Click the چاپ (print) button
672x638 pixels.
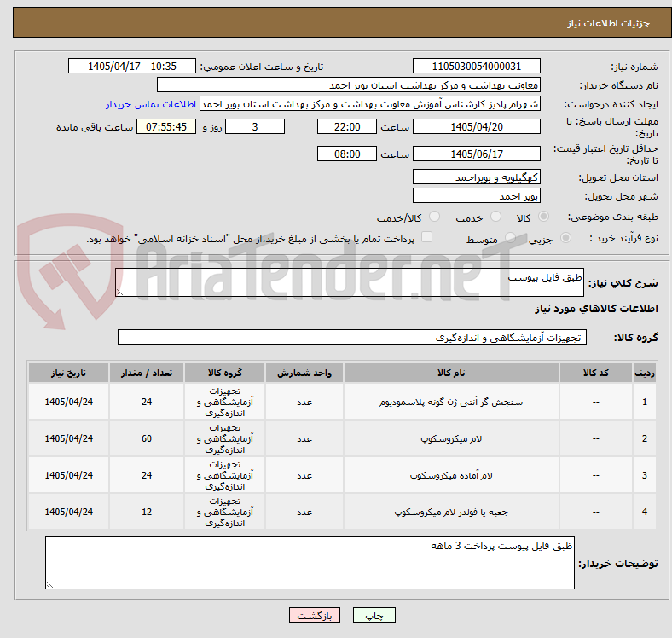374,615
